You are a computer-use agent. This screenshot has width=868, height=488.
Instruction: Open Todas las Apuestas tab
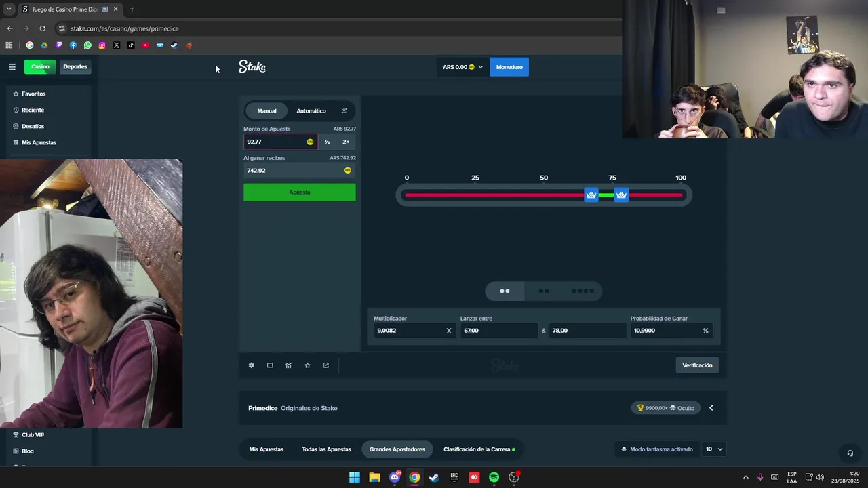tap(327, 449)
